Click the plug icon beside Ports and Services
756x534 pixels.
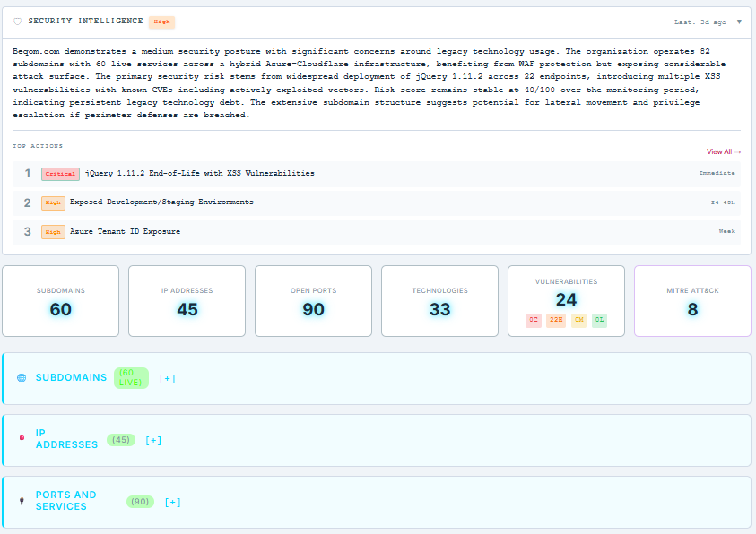(x=22, y=502)
